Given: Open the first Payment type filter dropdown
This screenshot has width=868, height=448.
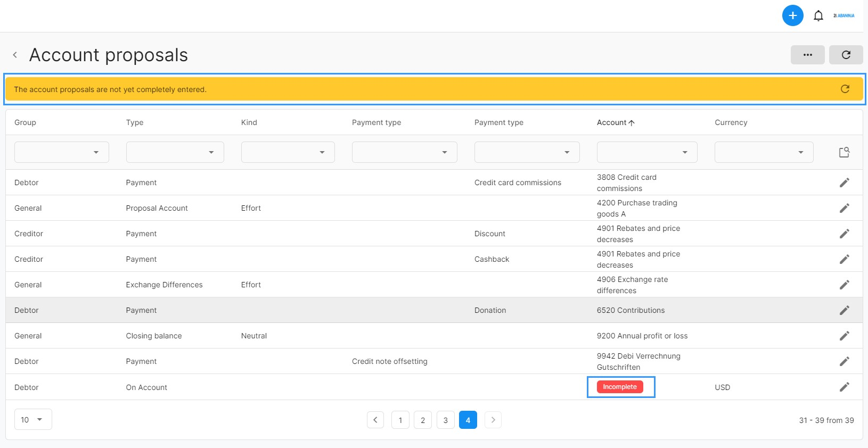Looking at the screenshot, I should [404, 152].
